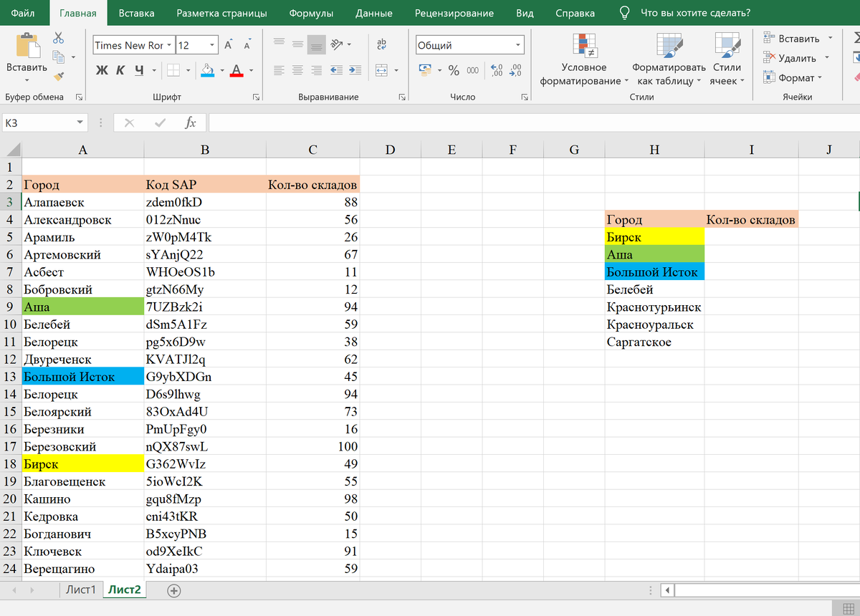The width and height of the screenshot is (860, 616).
Task: Switch to the Вставка ribbon tab
Action: coord(136,13)
